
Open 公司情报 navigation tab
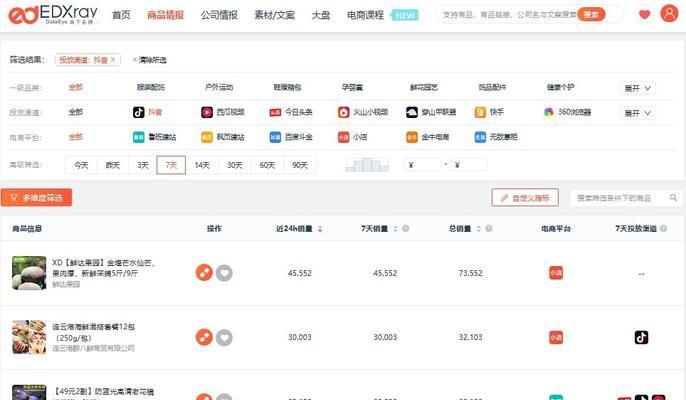(219, 15)
